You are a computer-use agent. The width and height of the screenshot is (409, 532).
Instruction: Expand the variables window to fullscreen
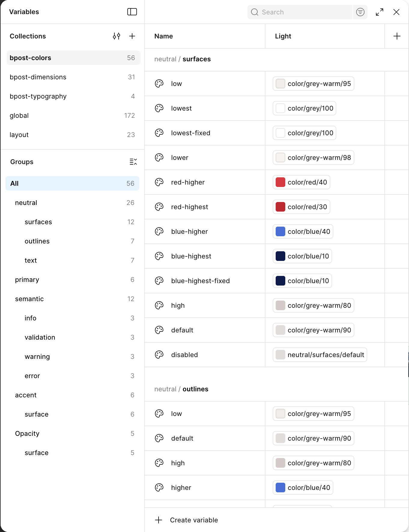[380, 12]
